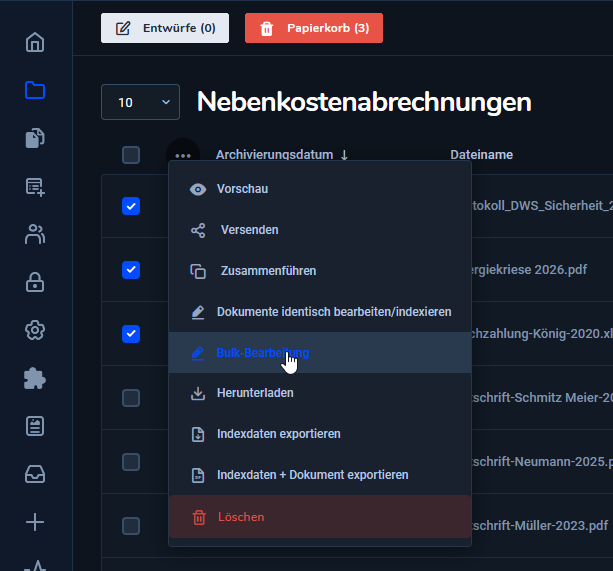This screenshot has width=613, height=571.
Task: Select the blue folder icon in sidebar
Action: click(x=35, y=90)
